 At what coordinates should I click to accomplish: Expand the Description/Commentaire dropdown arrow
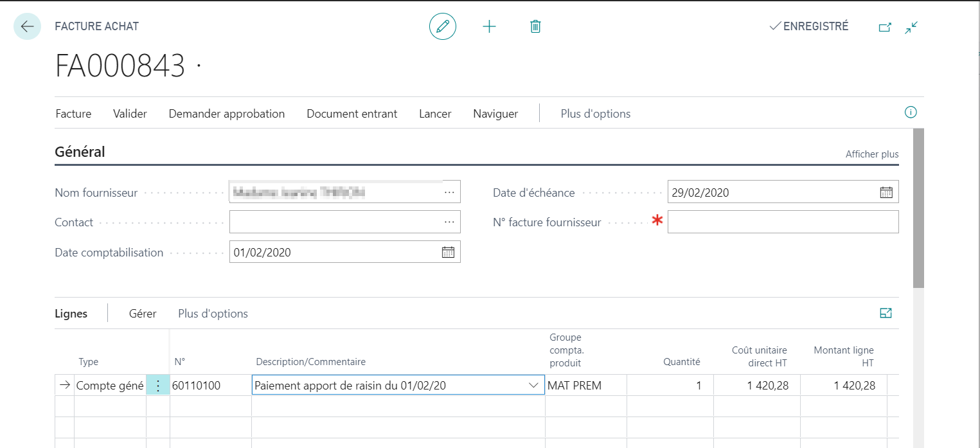coord(533,385)
